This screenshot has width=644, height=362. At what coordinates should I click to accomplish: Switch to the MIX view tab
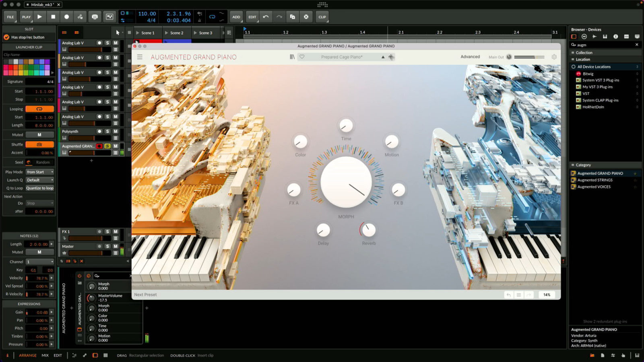click(x=45, y=356)
